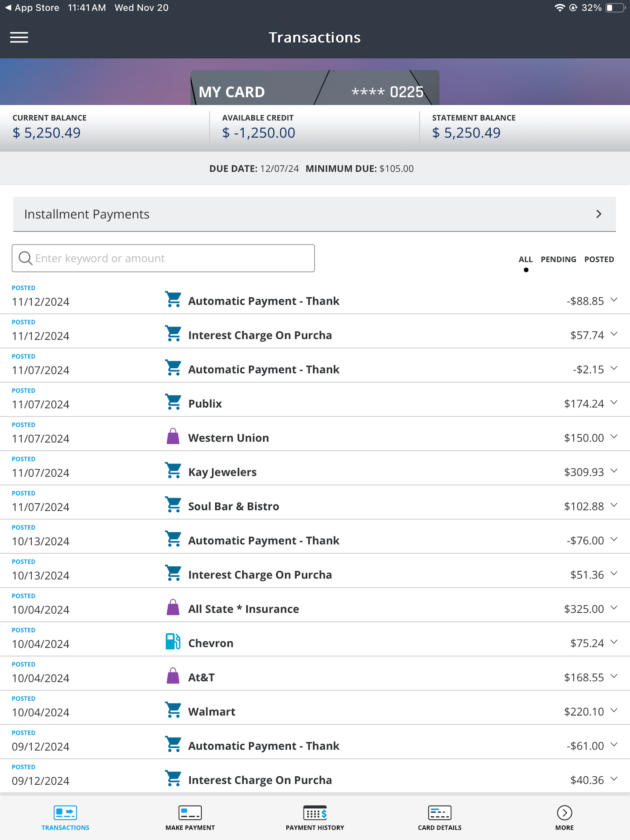The width and height of the screenshot is (630, 840).
Task: Expand the -$2.15 automatic payment row
Action: click(614, 368)
